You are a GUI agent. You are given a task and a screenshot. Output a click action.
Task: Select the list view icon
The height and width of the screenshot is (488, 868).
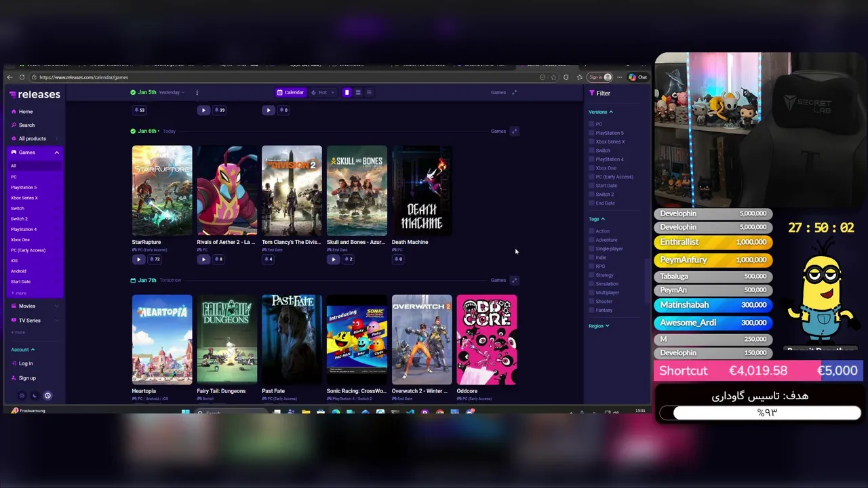369,92
